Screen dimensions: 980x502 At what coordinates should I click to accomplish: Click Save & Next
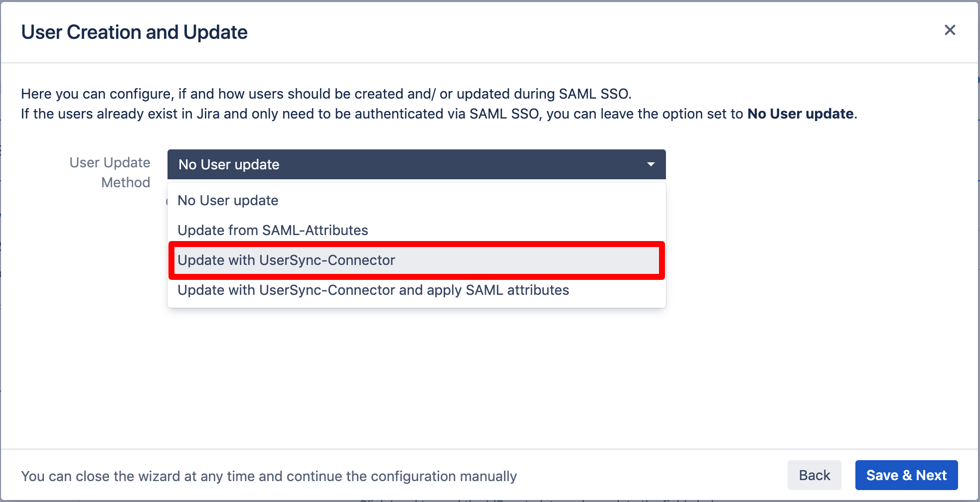click(906, 475)
